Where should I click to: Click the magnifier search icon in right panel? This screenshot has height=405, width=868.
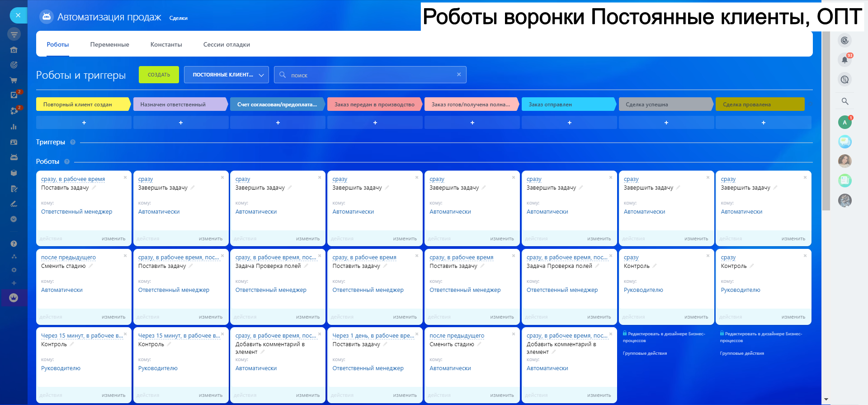pos(844,101)
